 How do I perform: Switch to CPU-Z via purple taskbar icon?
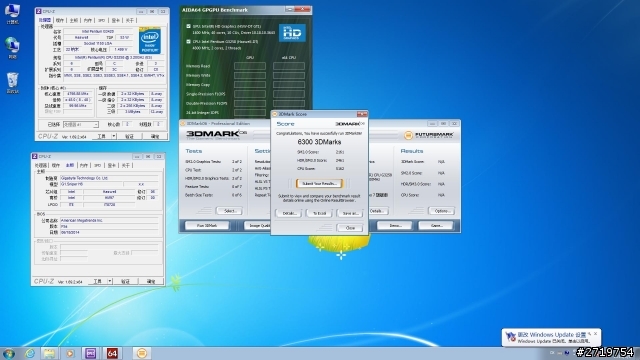tap(91, 353)
